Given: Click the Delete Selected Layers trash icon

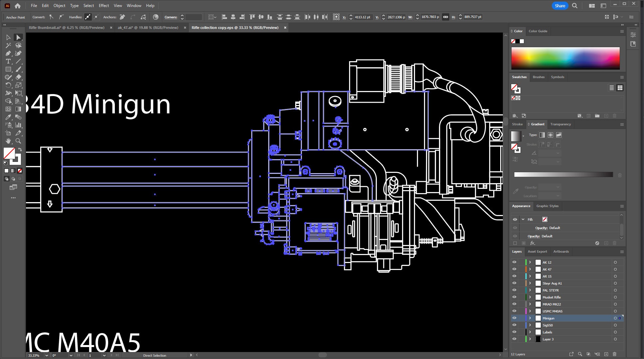Looking at the screenshot, I should click(x=614, y=354).
